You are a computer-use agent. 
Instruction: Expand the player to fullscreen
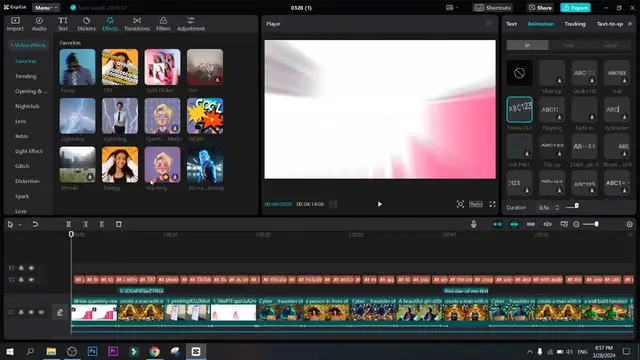point(492,204)
